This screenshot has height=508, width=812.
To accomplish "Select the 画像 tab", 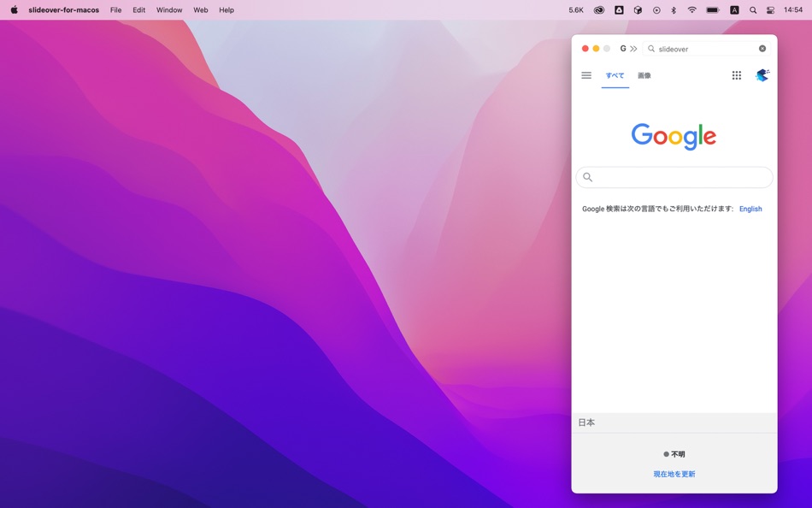I will 644,75.
